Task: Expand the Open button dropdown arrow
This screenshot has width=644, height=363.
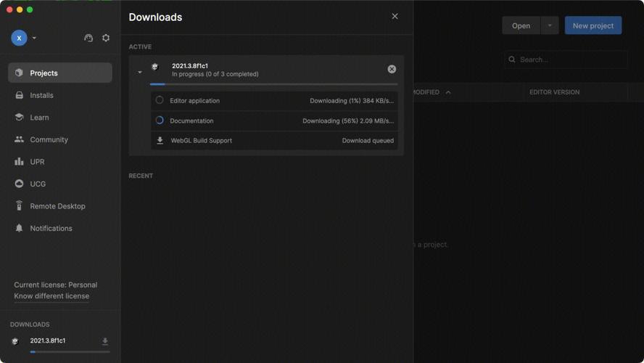Action: point(550,25)
